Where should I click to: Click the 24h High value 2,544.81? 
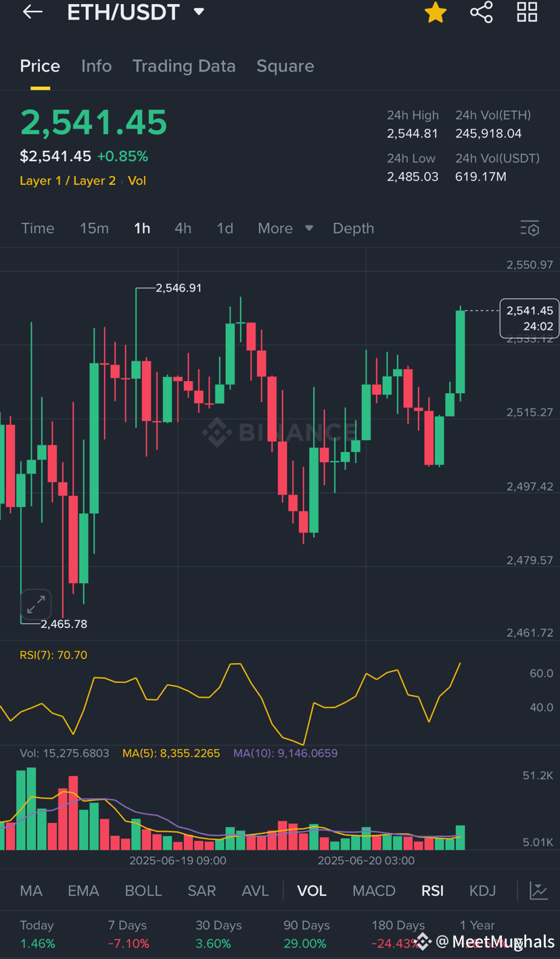tap(413, 133)
